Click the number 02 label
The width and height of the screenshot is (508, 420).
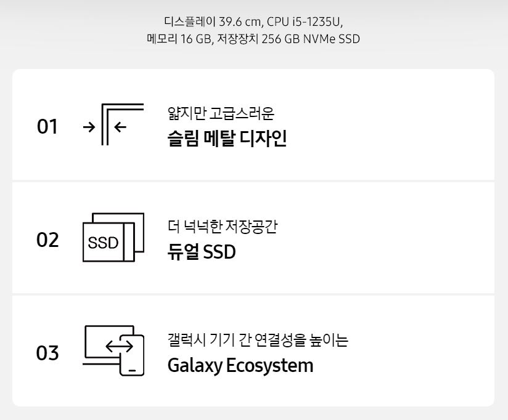[47, 240]
